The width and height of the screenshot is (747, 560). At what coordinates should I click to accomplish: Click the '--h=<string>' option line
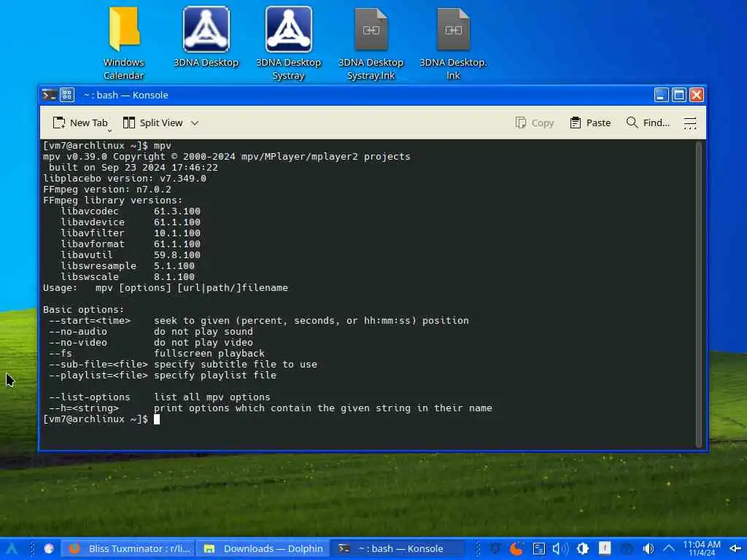point(270,408)
